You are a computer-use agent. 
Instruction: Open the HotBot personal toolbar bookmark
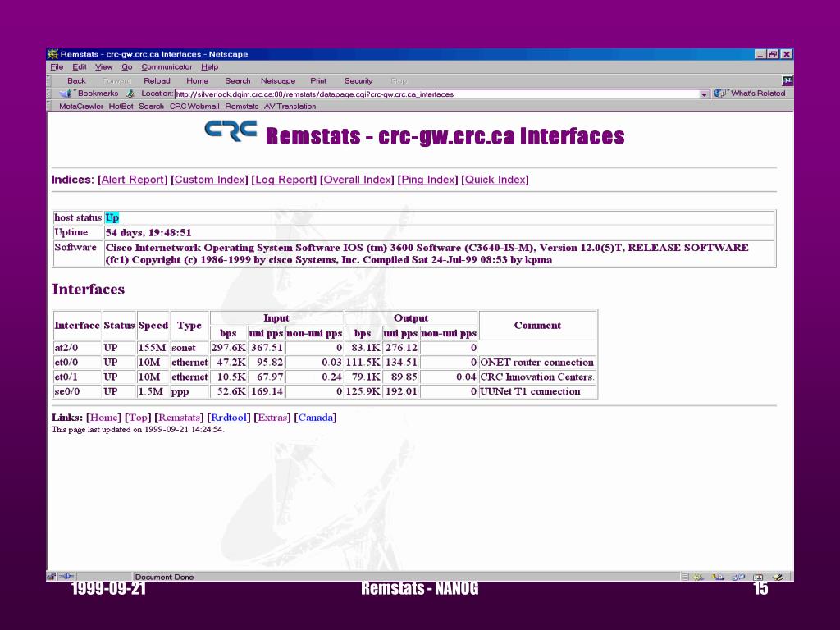(x=121, y=106)
